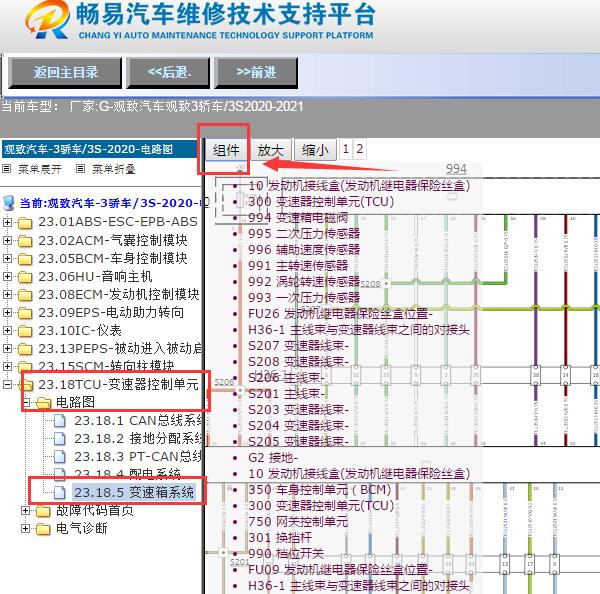Select component 750 网关控制单元
The height and width of the screenshot is (594, 600).
pyautogui.click(x=298, y=522)
